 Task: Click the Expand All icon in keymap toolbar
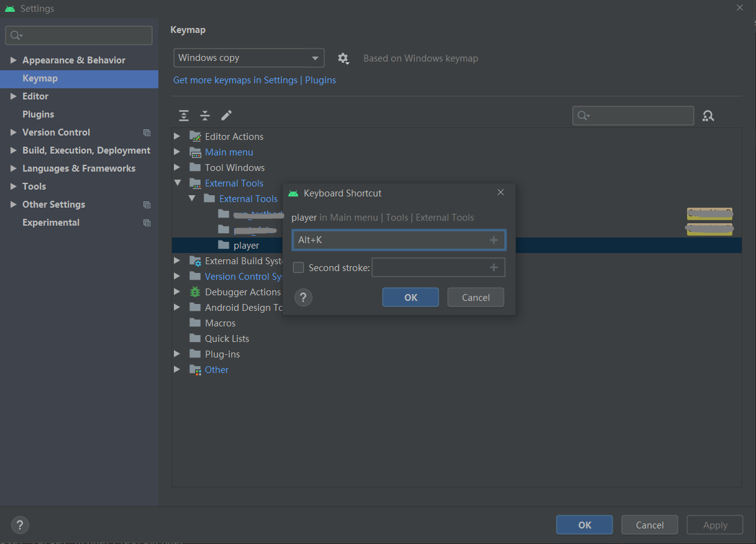(184, 116)
